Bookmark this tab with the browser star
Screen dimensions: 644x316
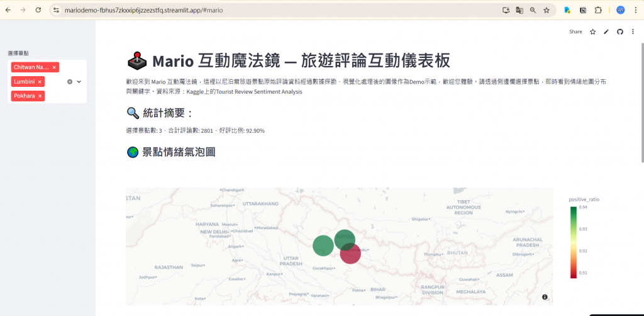(x=547, y=10)
